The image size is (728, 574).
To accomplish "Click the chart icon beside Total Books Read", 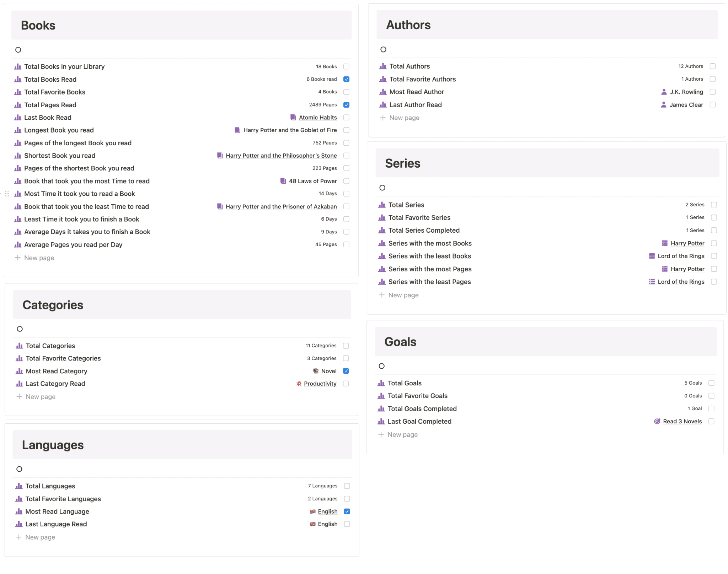I will (x=17, y=79).
